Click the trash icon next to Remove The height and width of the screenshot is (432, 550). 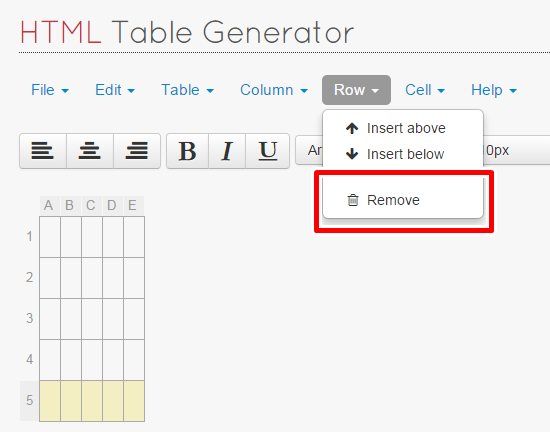tap(353, 200)
